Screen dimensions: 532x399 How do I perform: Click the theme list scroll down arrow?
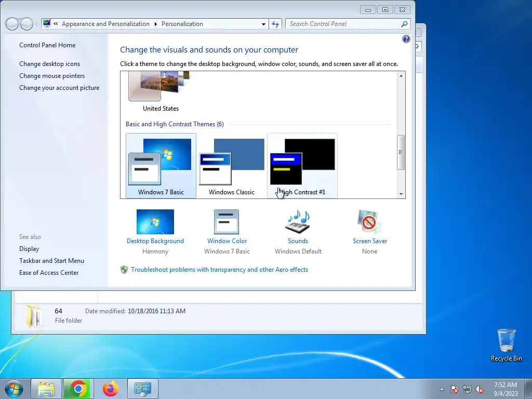(x=401, y=194)
